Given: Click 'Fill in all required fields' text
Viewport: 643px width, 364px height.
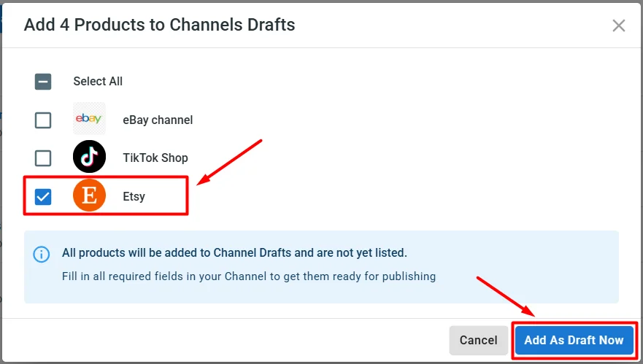Looking at the screenshot, I should point(249,276).
